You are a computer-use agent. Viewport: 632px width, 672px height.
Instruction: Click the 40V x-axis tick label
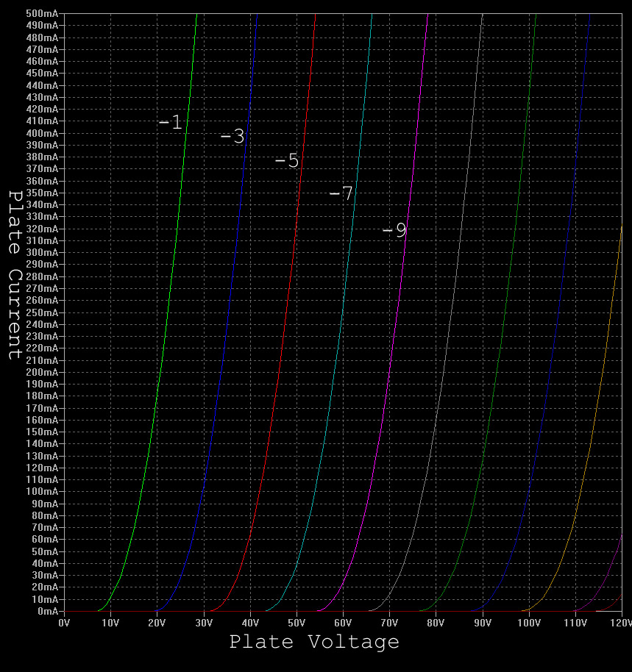click(x=250, y=623)
